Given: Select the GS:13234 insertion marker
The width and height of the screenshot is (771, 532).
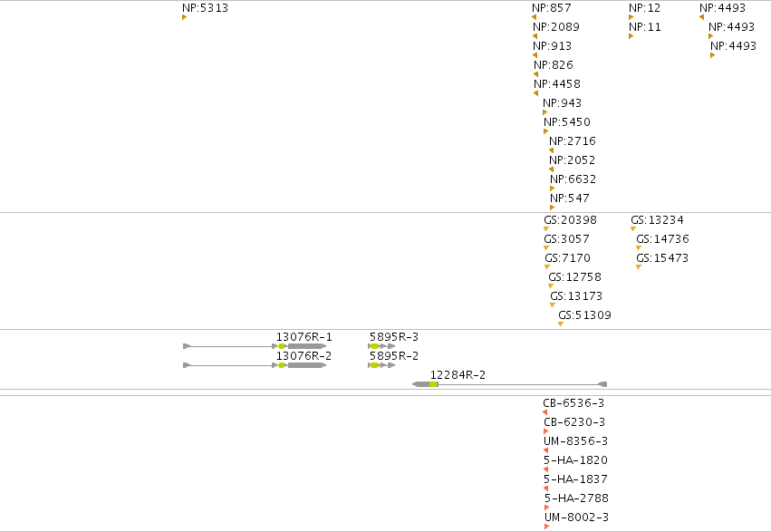Looking at the screenshot, I should (633, 229).
